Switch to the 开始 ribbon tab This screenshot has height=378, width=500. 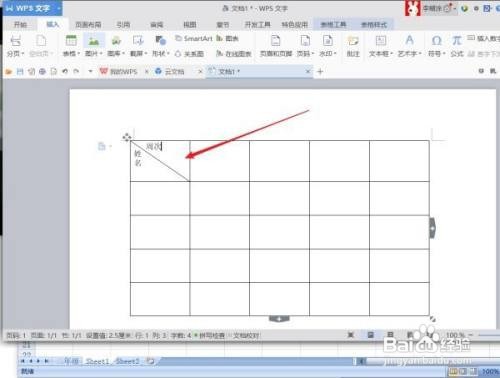pyautogui.click(x=20, y=25)
